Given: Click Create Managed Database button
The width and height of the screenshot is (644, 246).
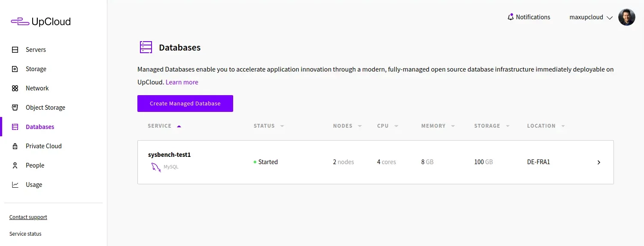Looking at the screenshot, I should [185, 103].
